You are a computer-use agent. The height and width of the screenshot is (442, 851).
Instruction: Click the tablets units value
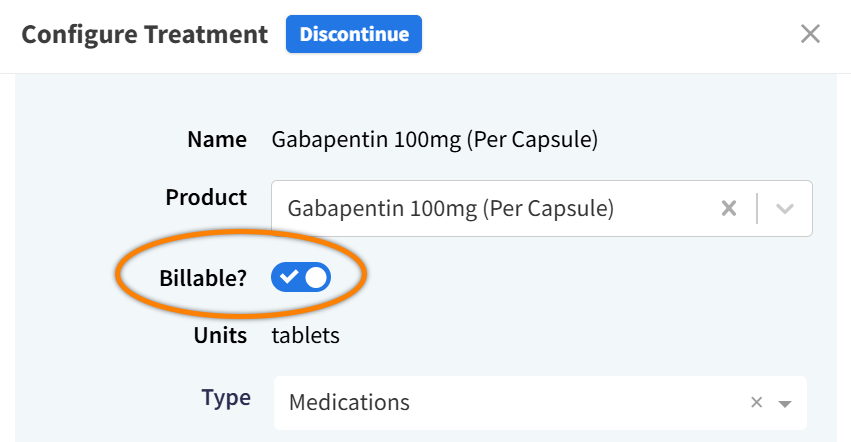pos(305,335)
